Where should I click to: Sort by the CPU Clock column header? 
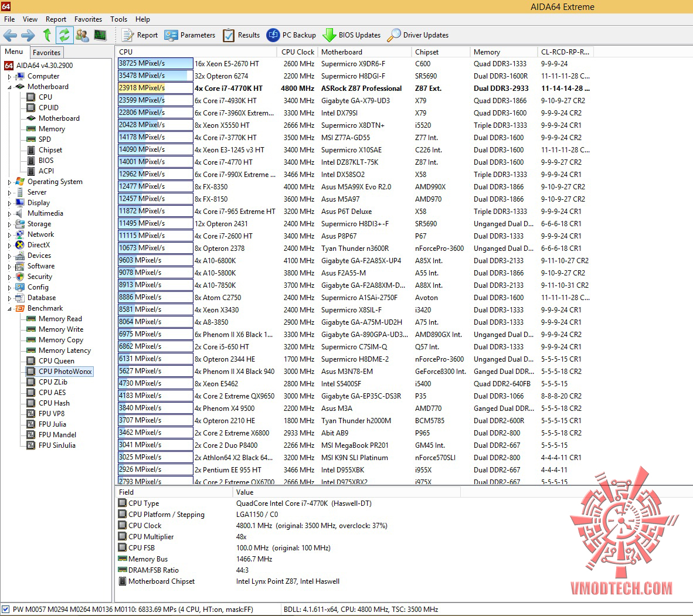click(297, 52)
